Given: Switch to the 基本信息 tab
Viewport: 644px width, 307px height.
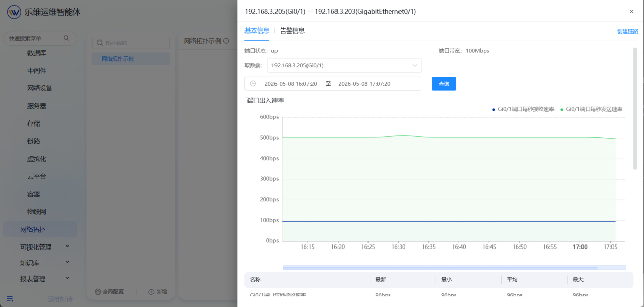Looking at the screenshot, I should (257, 30).
